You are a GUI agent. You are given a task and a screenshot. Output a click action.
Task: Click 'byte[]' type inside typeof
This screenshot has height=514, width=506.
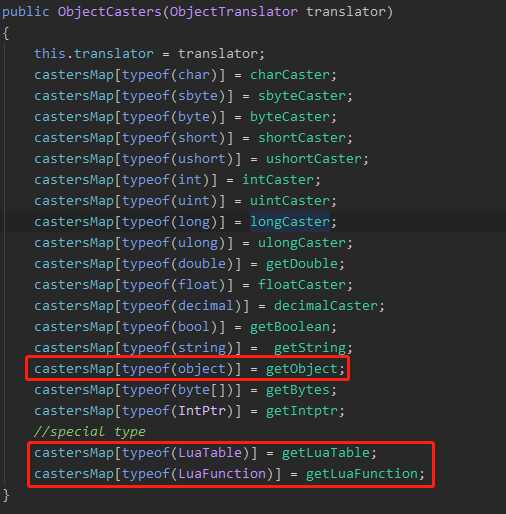coord(202,390)
